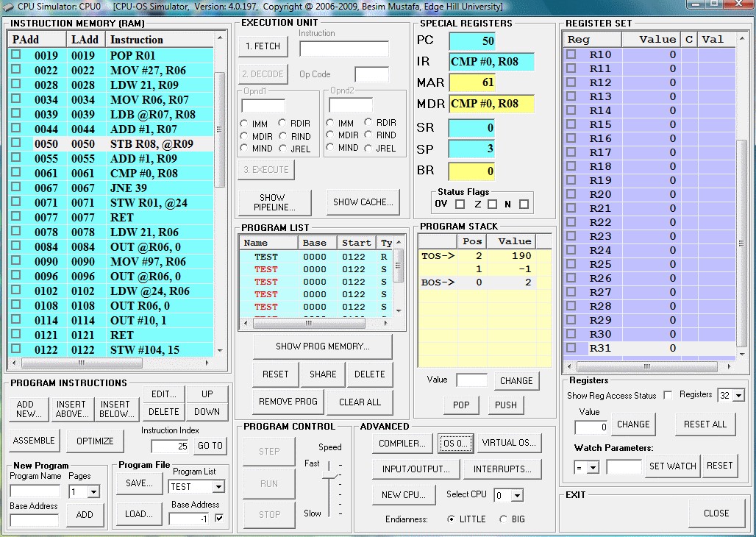Open SHOW CACHE dialog
Image resolution: width=756 pixels, height=537 pixels.
(363, 202)
